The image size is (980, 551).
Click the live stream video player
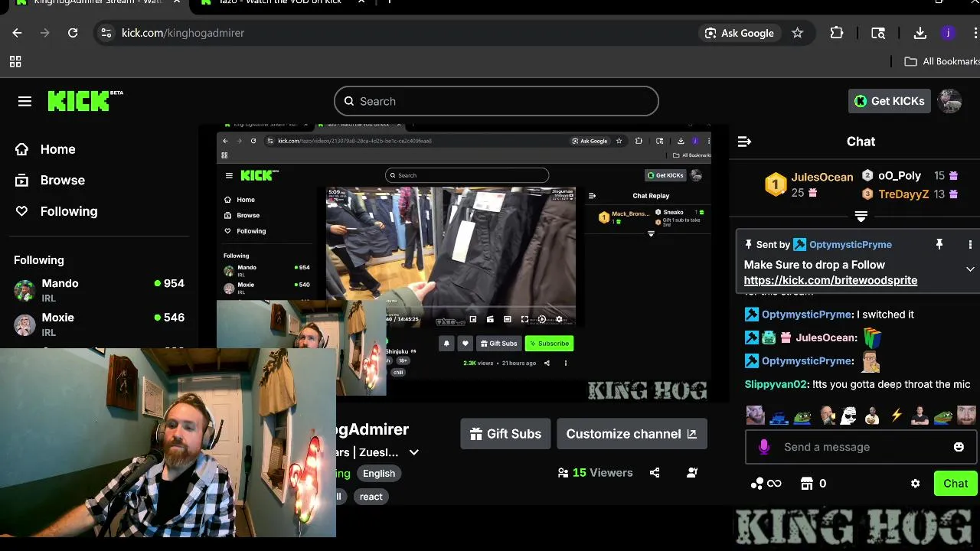coord(463,264)
